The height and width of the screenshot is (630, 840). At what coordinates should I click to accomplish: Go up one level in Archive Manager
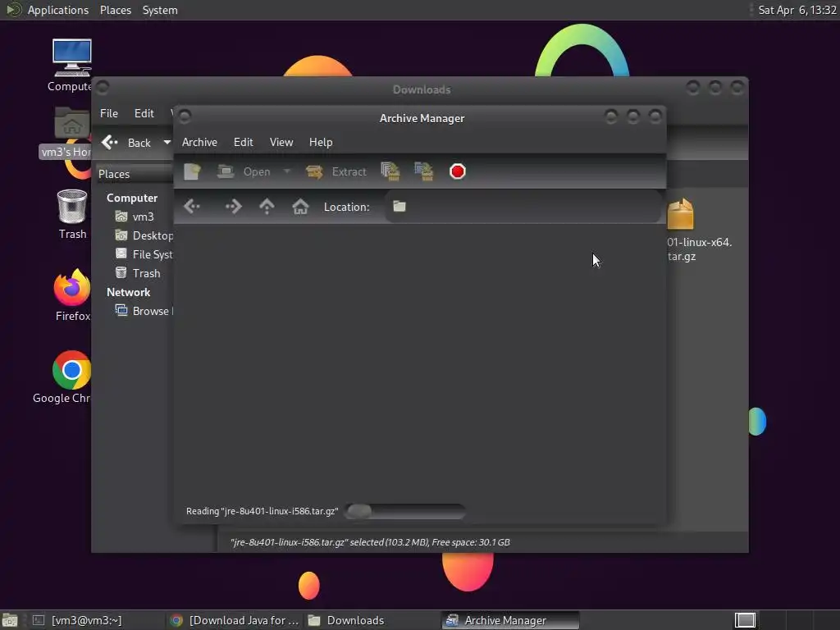(267, 206)
